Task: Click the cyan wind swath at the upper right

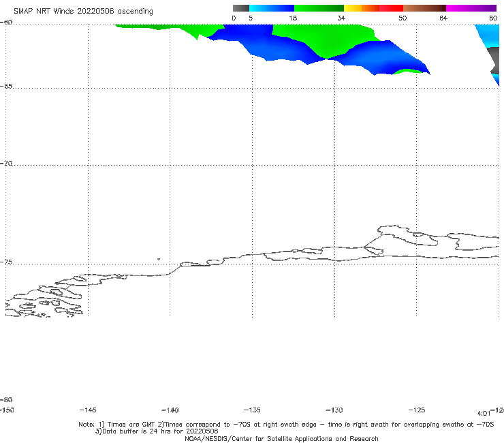Action: pos(490,35)
